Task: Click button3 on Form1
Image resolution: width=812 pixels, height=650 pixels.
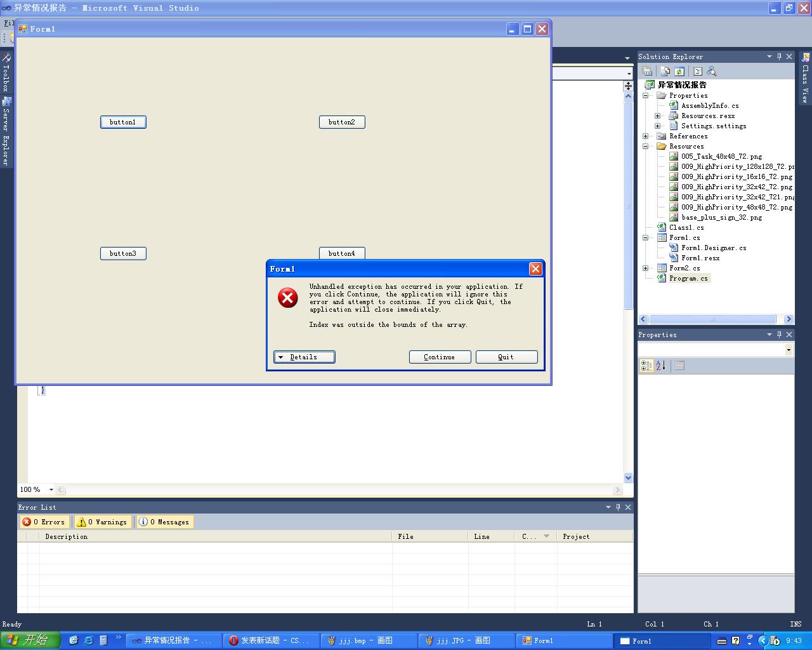Action: pos(123,253)
